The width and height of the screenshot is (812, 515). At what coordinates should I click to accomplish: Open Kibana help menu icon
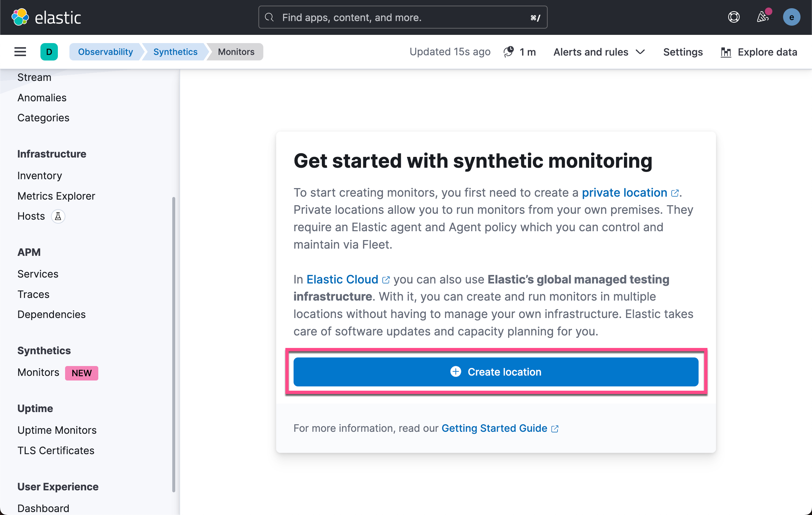coord(734,17)
